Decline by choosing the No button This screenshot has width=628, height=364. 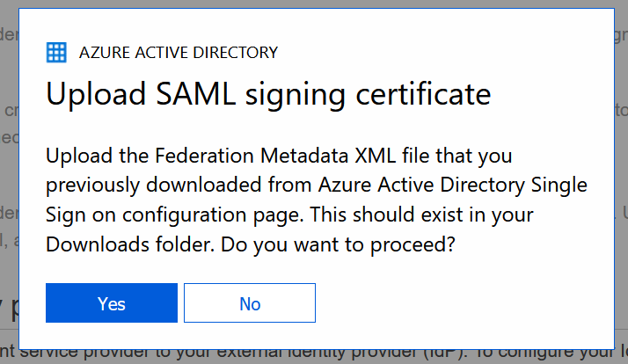click(250, 302)
